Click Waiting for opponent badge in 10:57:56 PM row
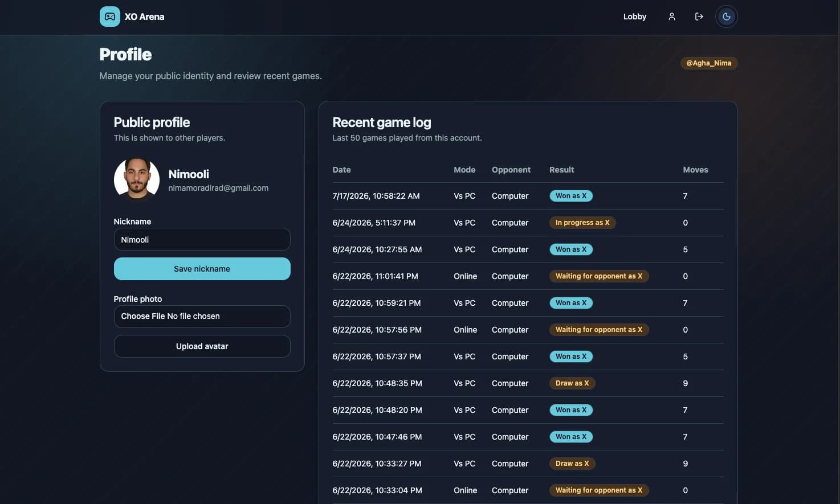 (x=599, y=330)
